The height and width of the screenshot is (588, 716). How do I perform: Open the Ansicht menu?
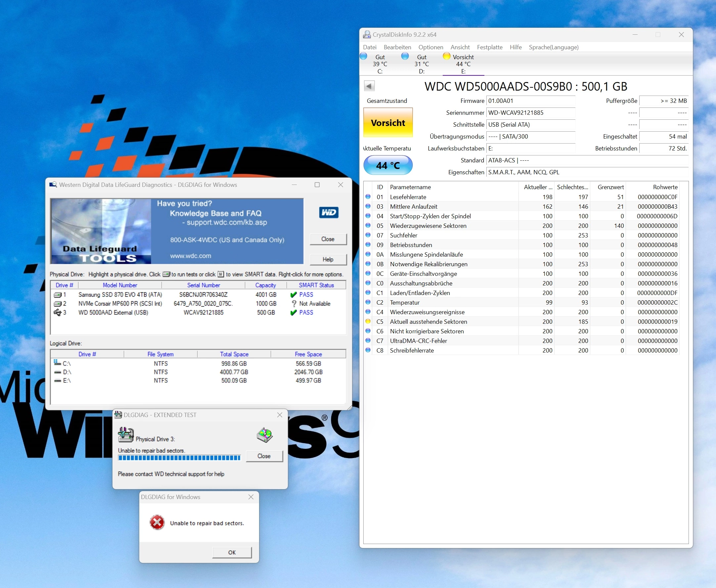click(x=460, y=47)
